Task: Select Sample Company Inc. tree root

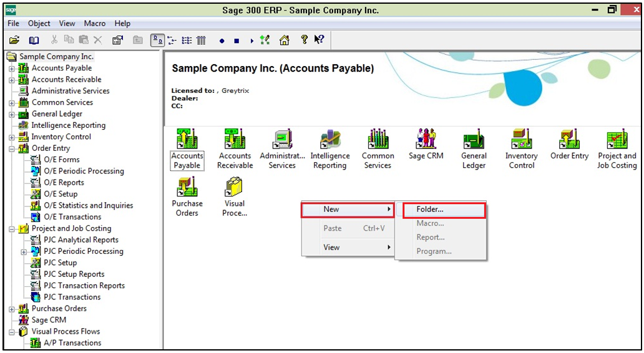Action: tap(56, 57)
